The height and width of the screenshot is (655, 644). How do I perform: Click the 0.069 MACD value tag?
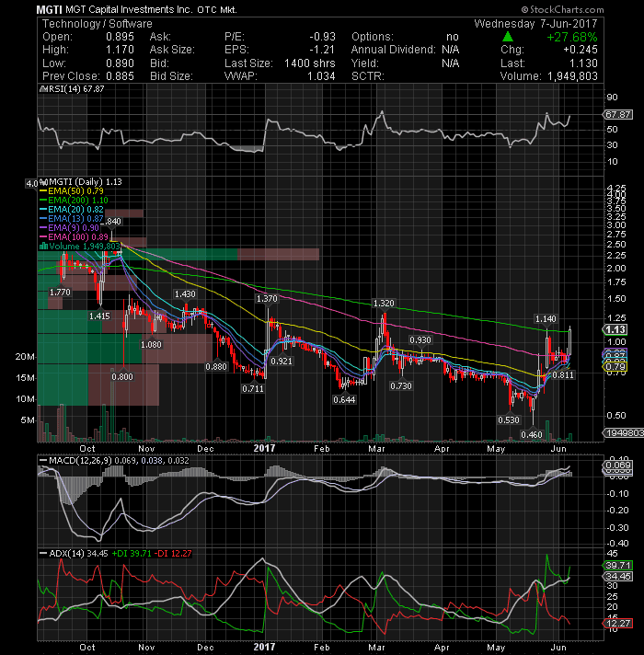point(618,465)
